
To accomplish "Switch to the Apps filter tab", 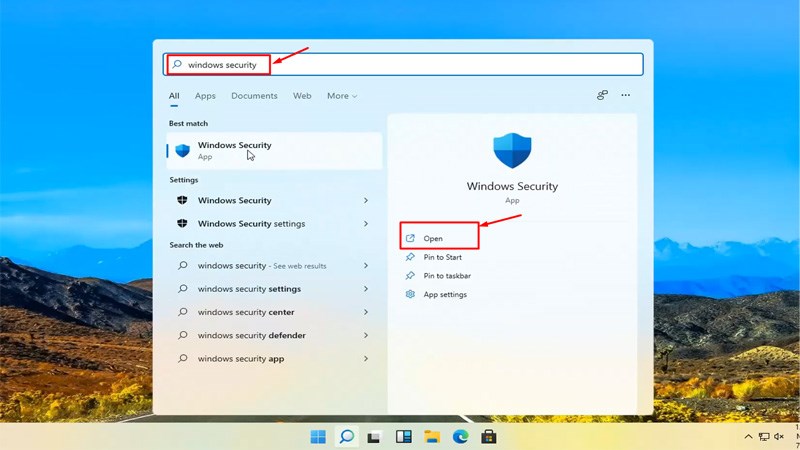I will pyautogui.click(x=205, y=95).
